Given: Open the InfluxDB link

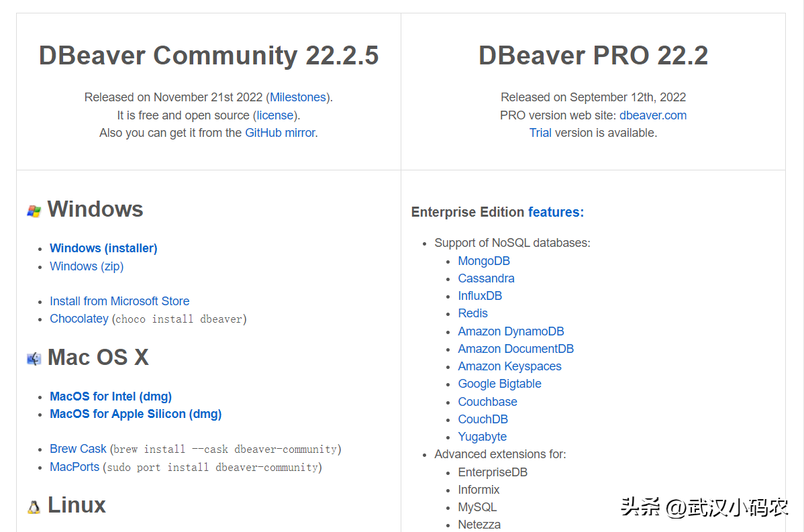Looking at the screenshot, I should [480, 296].
